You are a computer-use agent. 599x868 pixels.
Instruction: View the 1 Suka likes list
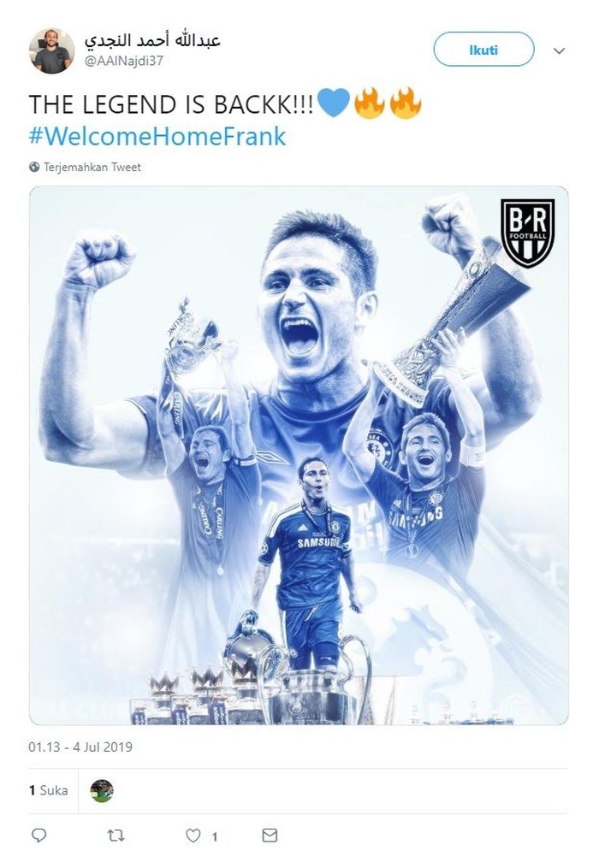click(x=48, y=790)
